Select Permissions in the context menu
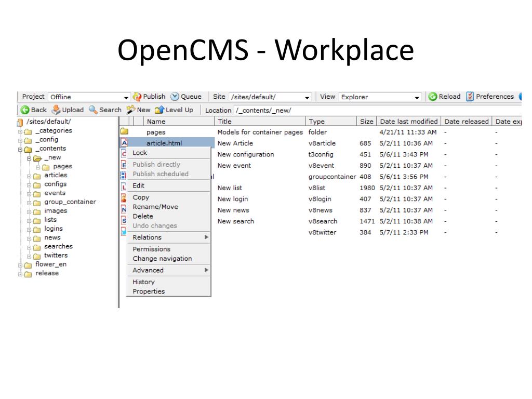532x399 pixels. [x=169, y=249]
